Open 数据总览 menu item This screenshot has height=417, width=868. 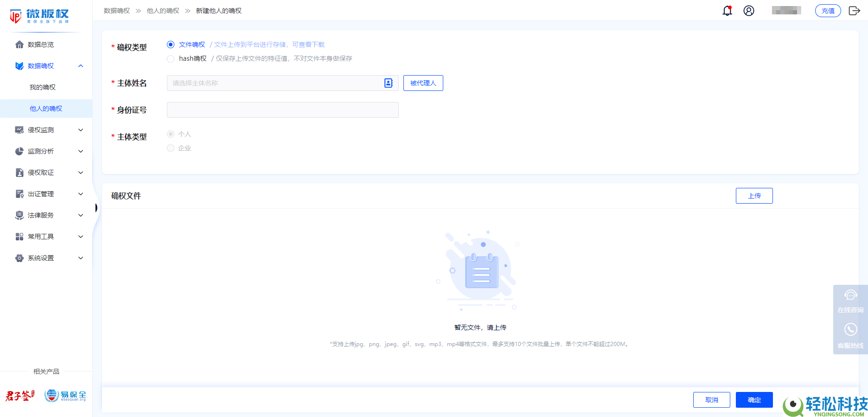pyautogui.click(x=41, y=45)
